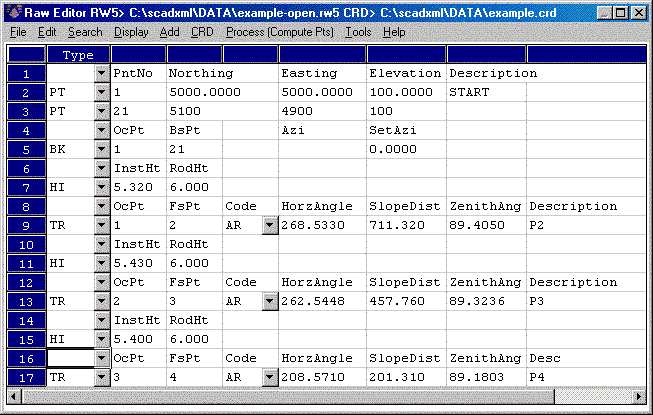This screenshot has width=653, height=415.
Task: Click the Raw Editor title bar icon
Action: pyautogui.click(x=14, y=12)
